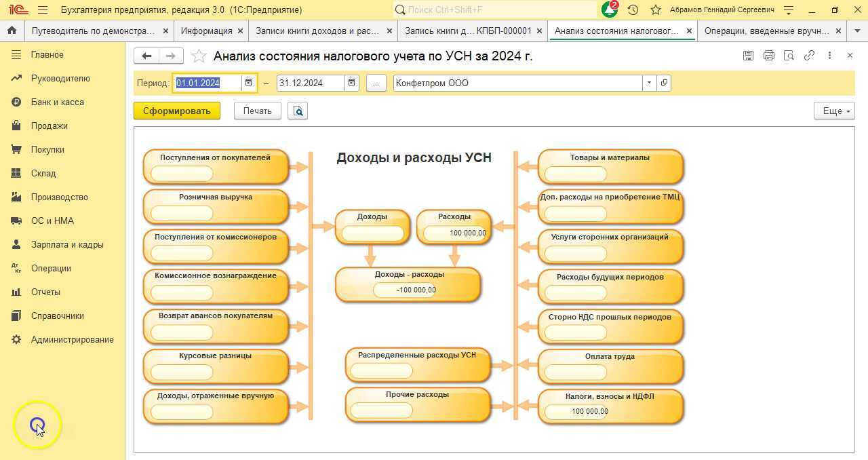Open the Еще dropdown menu

[834, 111]
